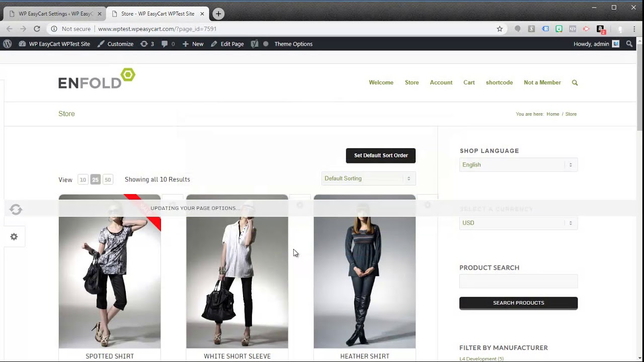Click the blue B tag extension icon
Screen dimensions: 644x362
(x=545, y=29)
